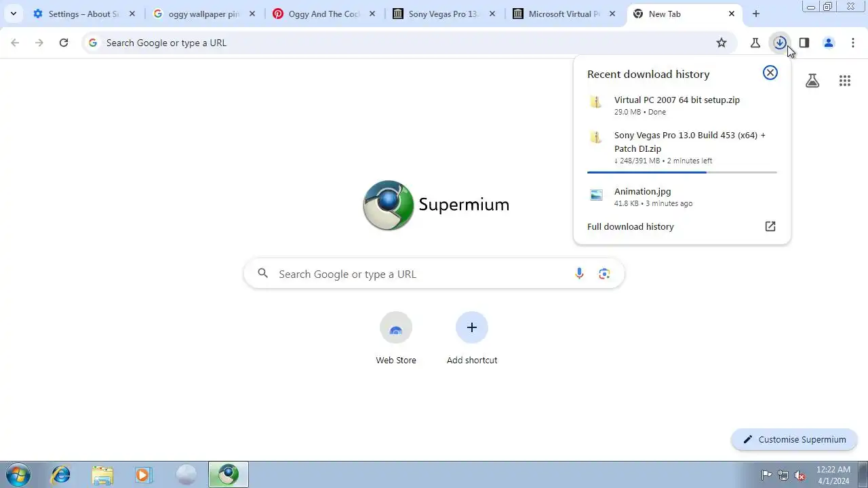Bookmark this tab with the star icon
The width and height of the screenshot is (868, 488).
[x=722, y=43]
